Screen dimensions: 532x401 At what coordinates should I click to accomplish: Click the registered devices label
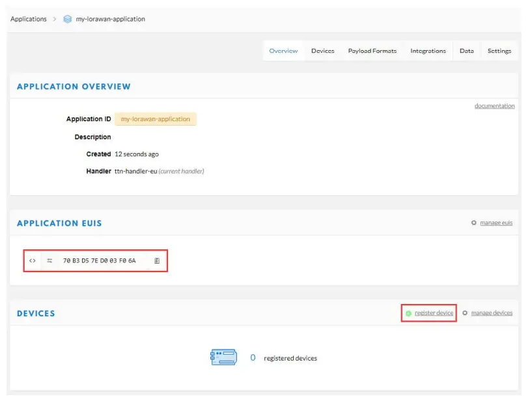(290, 358)
